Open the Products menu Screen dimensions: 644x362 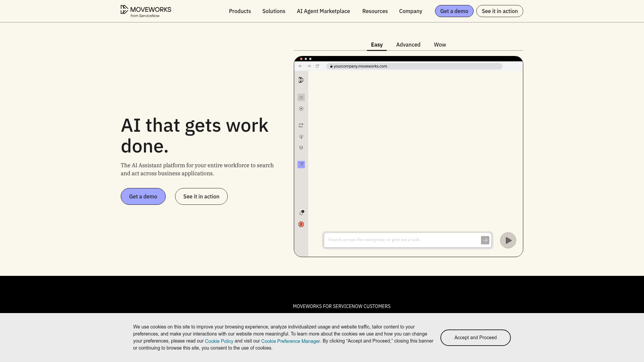[x=240, y=11]
